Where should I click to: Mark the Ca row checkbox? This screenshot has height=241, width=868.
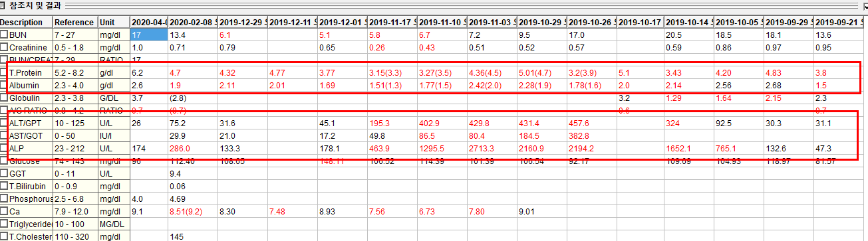[5, 211]
